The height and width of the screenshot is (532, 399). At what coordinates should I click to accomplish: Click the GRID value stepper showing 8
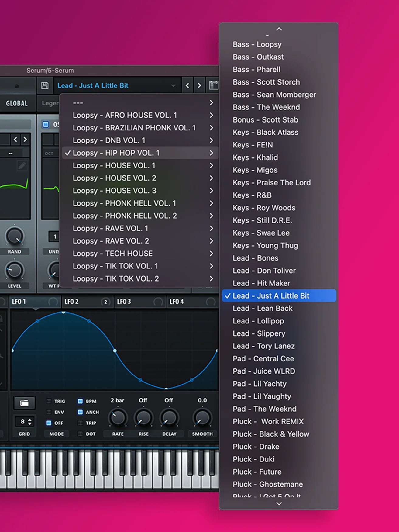(24, 422)
